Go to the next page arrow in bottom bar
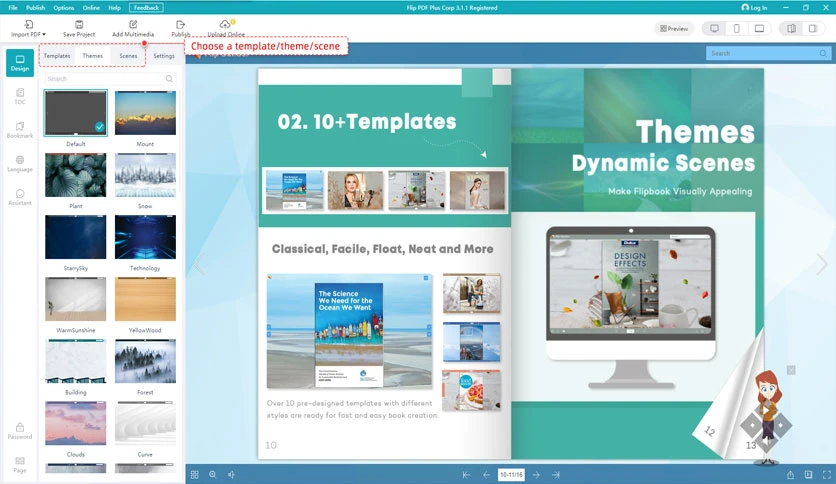 point(536,474)
